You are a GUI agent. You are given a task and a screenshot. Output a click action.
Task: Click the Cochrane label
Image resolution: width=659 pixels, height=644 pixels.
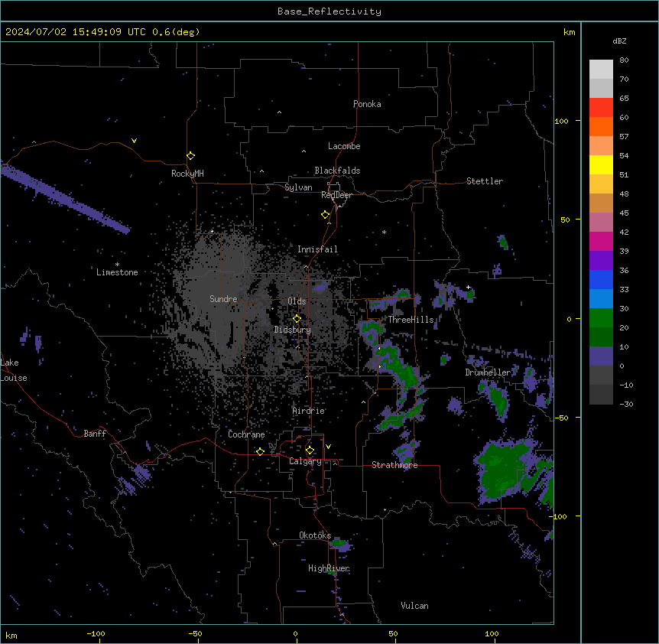(x=246, y=434)
